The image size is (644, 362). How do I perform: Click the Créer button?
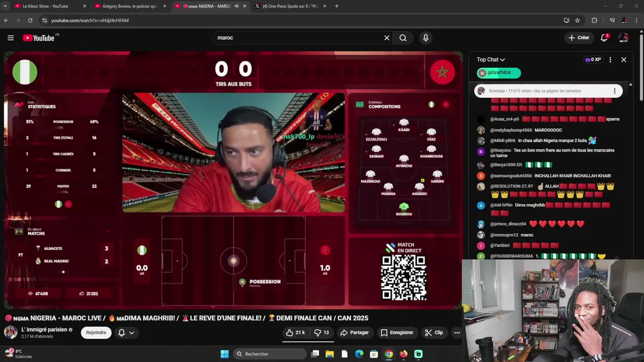point(579,38)
